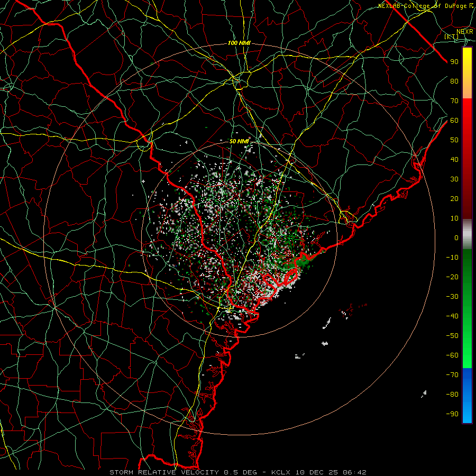The image size is (476, 476).
Task: Click the NEXLAB-College of DuPage credit text
Action: pyautogui.click(x=426, y=6)
